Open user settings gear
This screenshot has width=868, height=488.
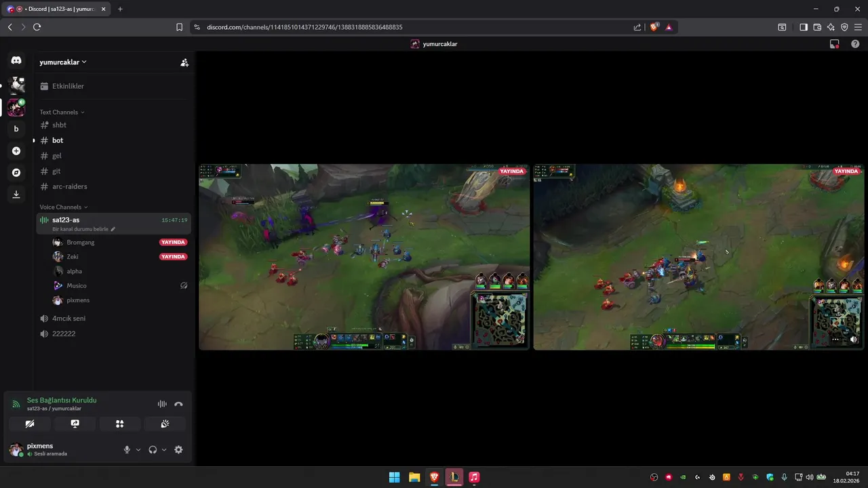click(x=178, y=449)
